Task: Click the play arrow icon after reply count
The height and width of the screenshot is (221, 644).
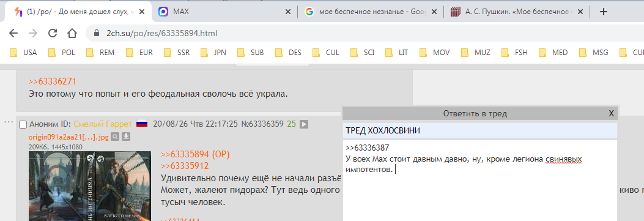Action: tap(304, 124)
